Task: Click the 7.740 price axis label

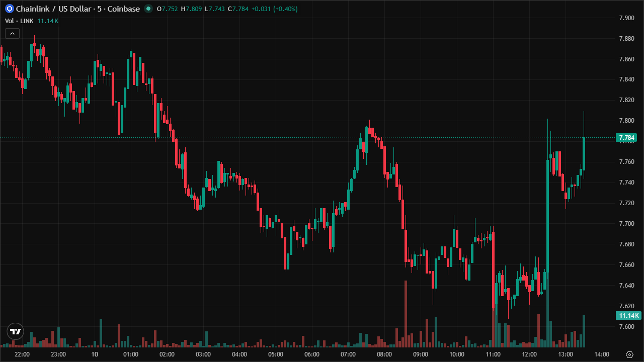Action: click(626, 183)
